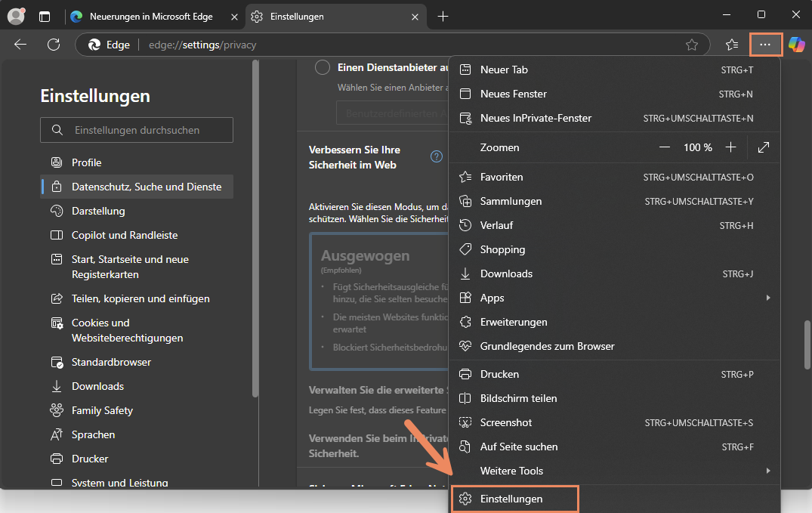Image resolution: width=812 pixels, height=513 pixels.
Task: Launch the Copilot icon in toolbar
Action: click(x=796, y=45)
